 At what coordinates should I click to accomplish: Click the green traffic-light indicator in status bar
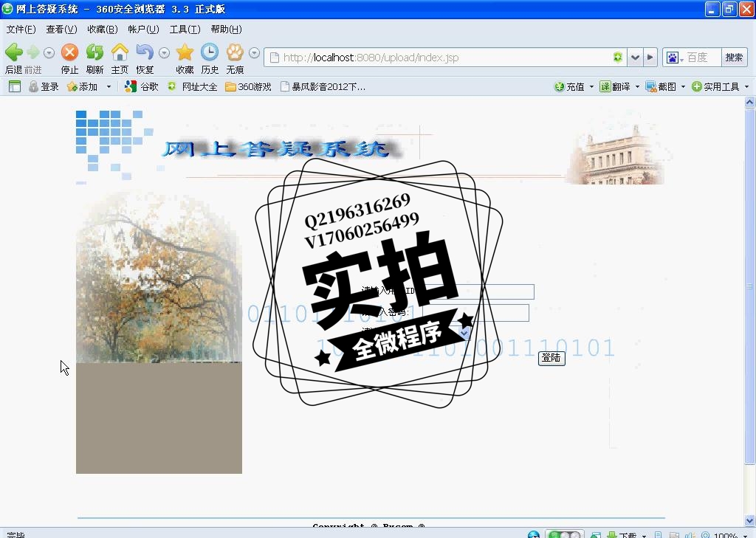565,534
